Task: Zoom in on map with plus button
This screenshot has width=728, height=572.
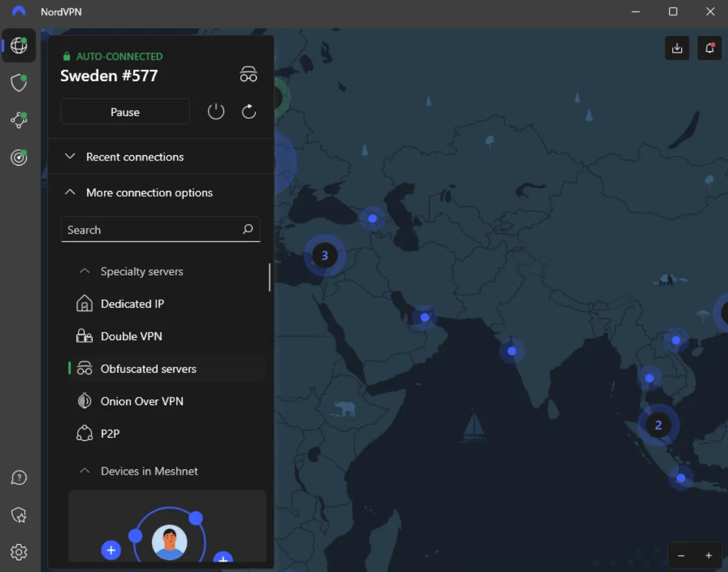Action: [x=709, y=556]
